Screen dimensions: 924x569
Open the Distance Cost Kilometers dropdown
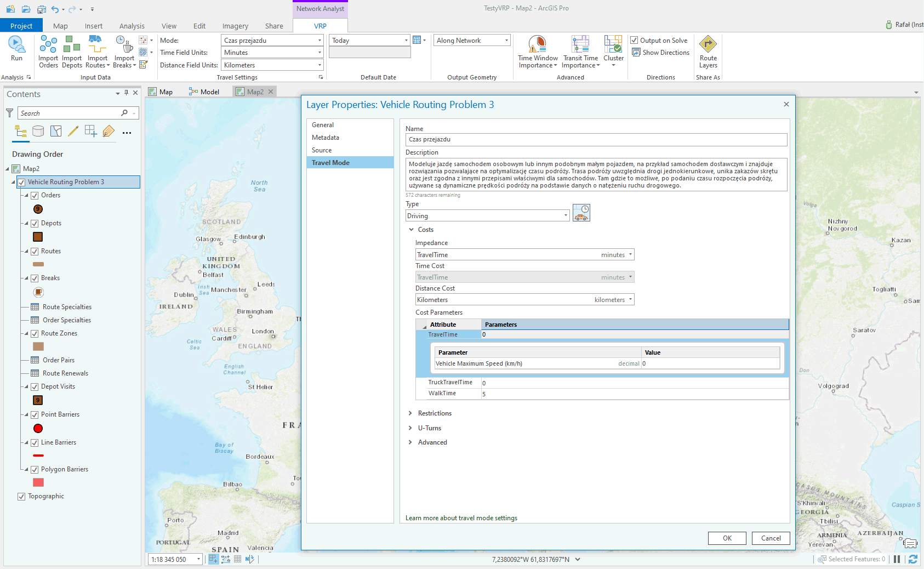pyautogui.click(x=524, y=300)
